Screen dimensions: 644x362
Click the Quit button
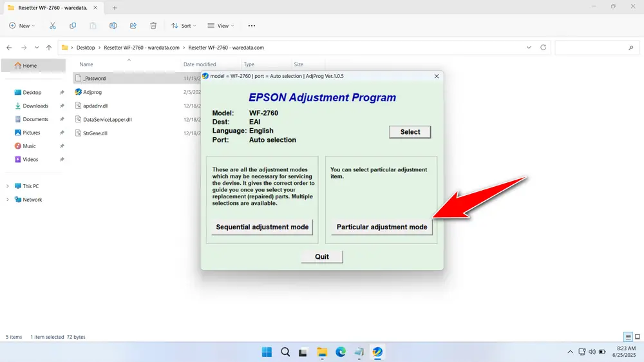tap(322, 256)
